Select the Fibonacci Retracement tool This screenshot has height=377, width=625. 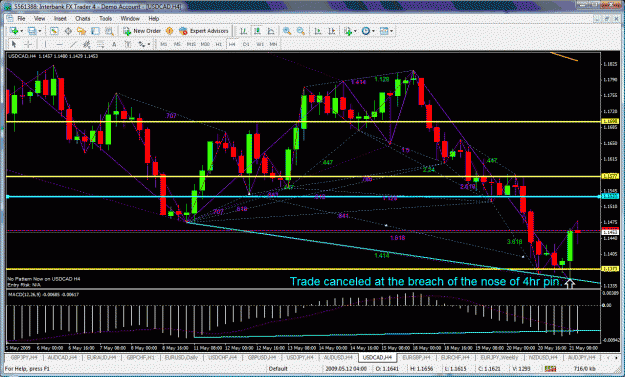[100, 44]
